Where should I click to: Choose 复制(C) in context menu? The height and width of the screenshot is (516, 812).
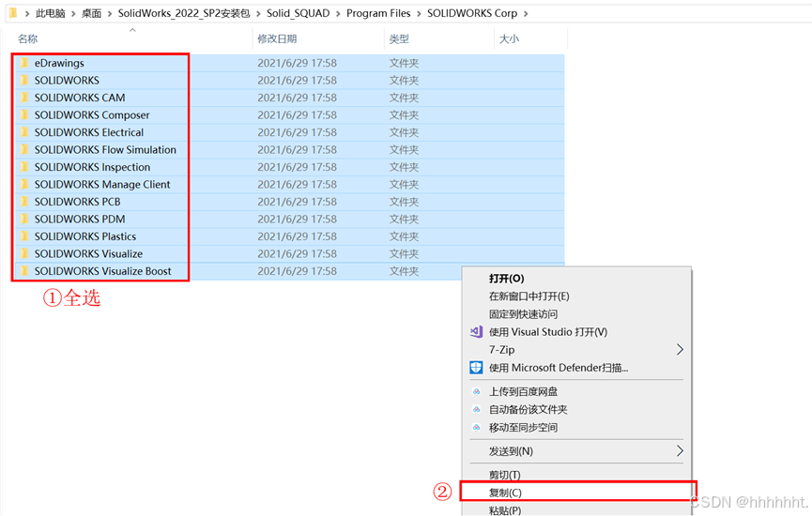(505, 493)
